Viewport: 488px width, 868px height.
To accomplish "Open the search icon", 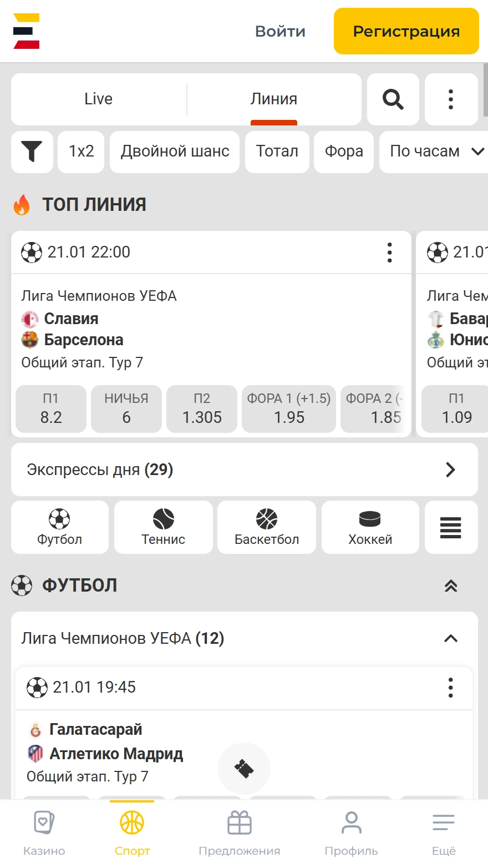I will (x=393, y=99).
